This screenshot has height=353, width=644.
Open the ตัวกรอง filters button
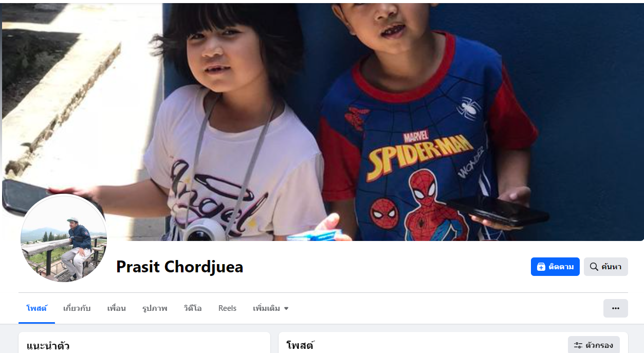coord(594,345)
